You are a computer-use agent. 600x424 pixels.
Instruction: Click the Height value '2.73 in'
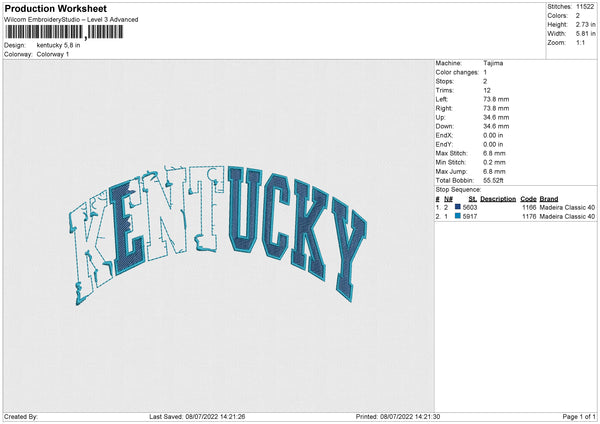(x=585, y=24)
